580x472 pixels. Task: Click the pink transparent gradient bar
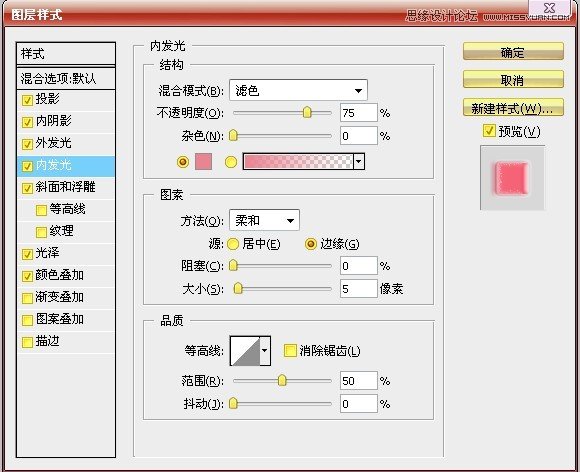click(298, 162)
